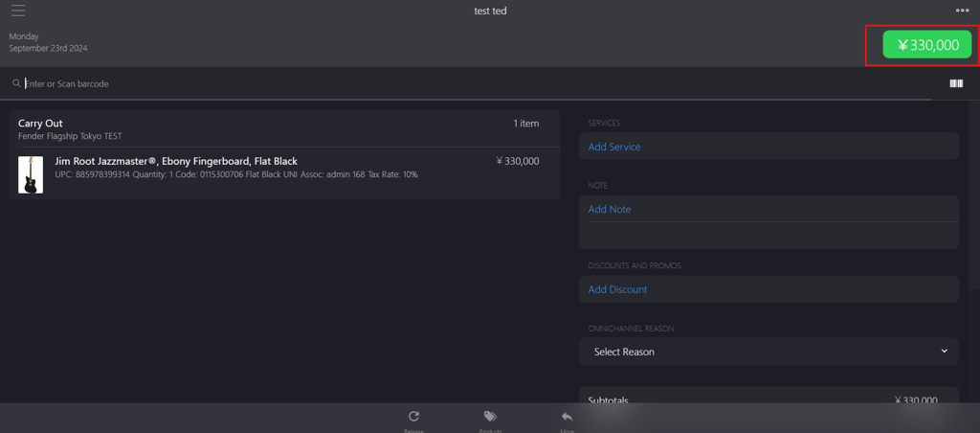This screenshot has width=980, height=433.
Task: Open the three-dots options menu
Action: click(962, 10)
